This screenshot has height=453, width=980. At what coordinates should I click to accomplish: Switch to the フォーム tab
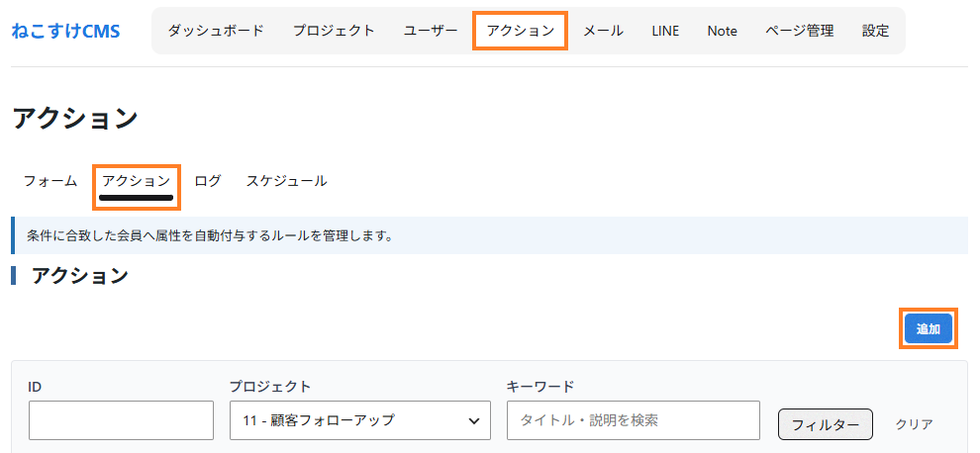[x=50, y=181]
